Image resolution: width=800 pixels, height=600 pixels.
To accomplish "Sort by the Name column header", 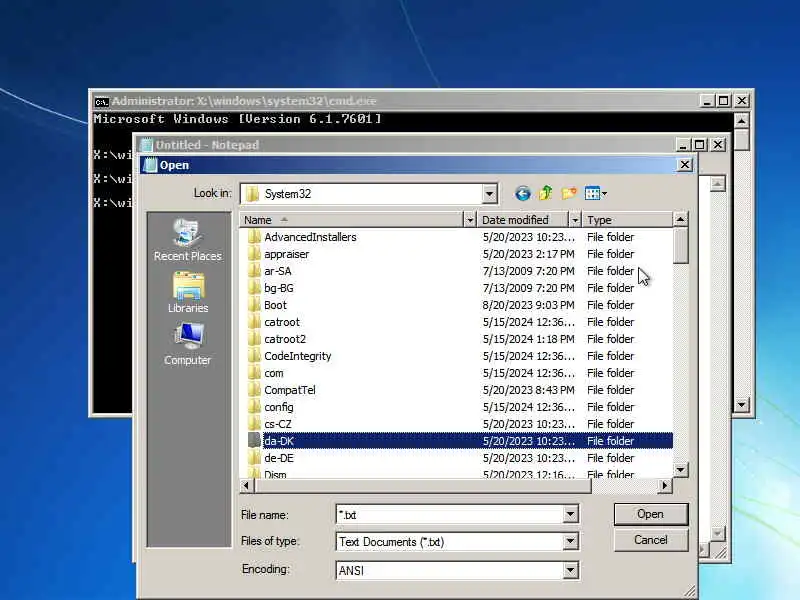I will coord(352,220).
